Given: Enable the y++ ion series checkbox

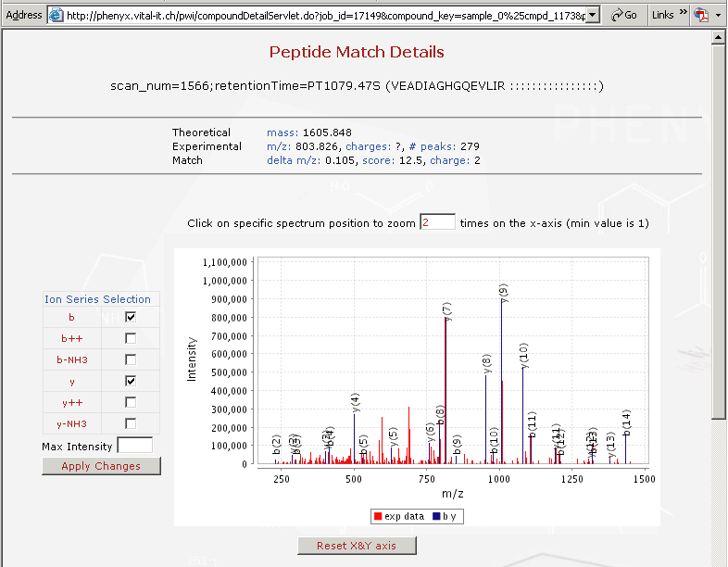Looking at the screenshot, I should (x=131, y=402).
